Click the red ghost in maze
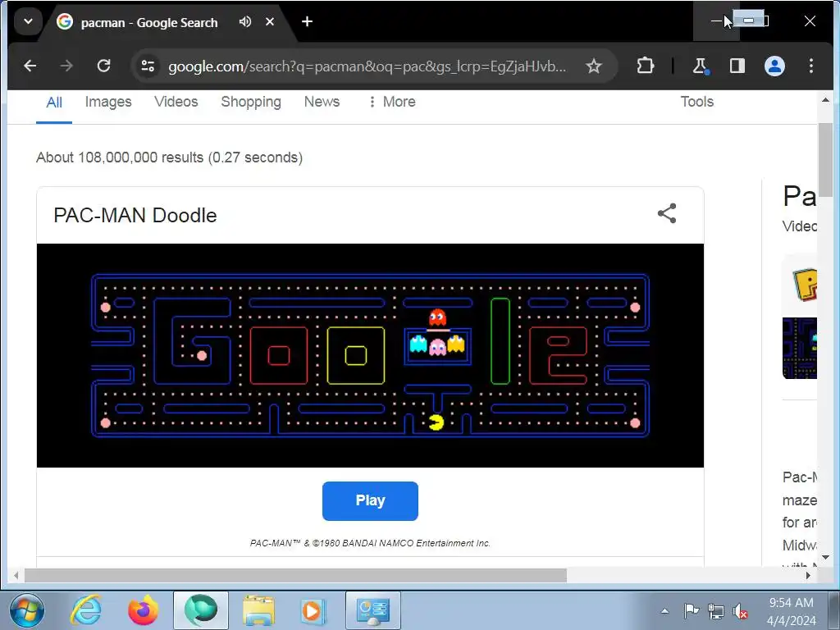Viewport: 840px width, 630px height. tap(438, 317)
